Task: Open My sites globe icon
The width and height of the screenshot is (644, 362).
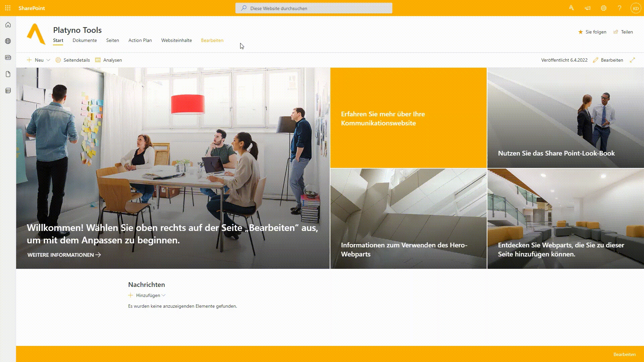Action: (8, 41)
